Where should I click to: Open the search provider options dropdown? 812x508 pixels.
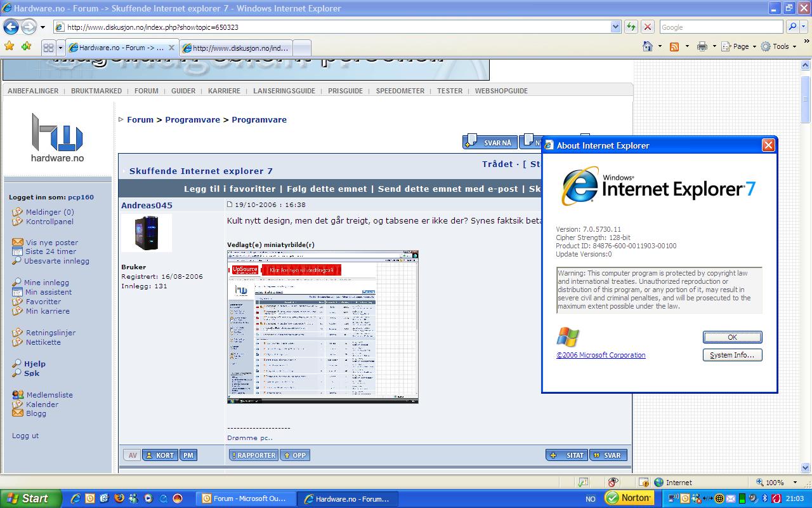click(x=804, y=27)
